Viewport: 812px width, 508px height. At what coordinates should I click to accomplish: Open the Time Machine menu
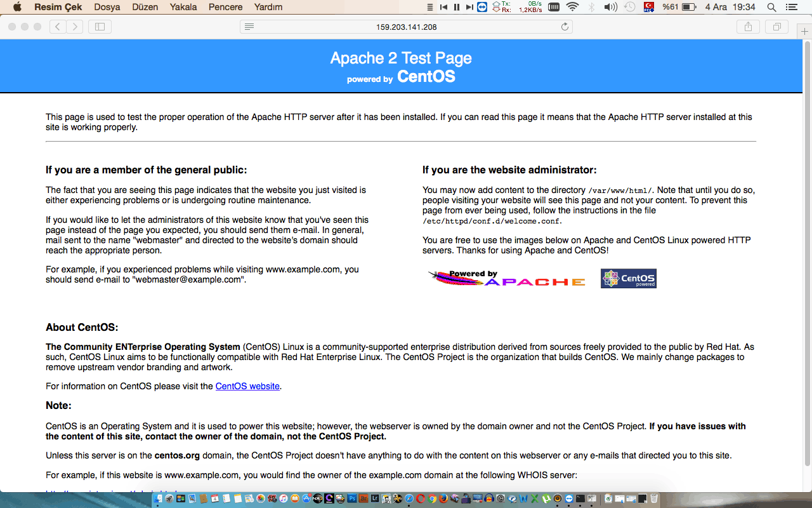click(x=629, y=7)
